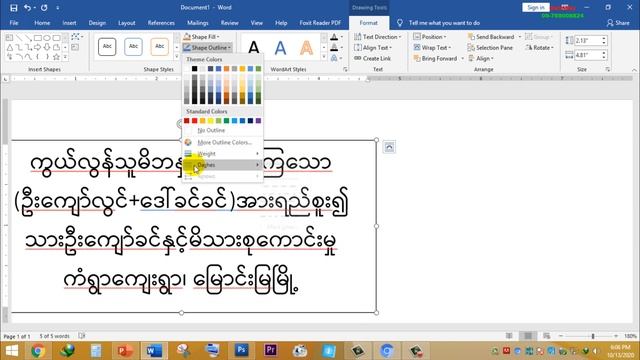Click the Redo/Repeat icon
The height and width of the screenshot is (360, 640).
[44, 7]
